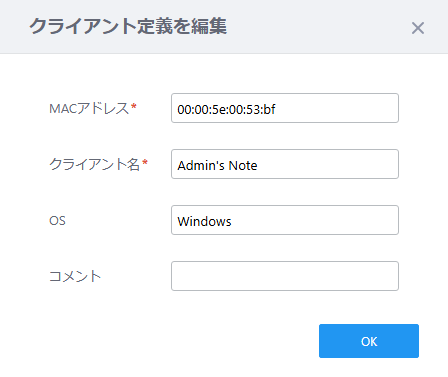Click the OS label
This screenshot has height=377, width=448.
click(x=57, y=221)
